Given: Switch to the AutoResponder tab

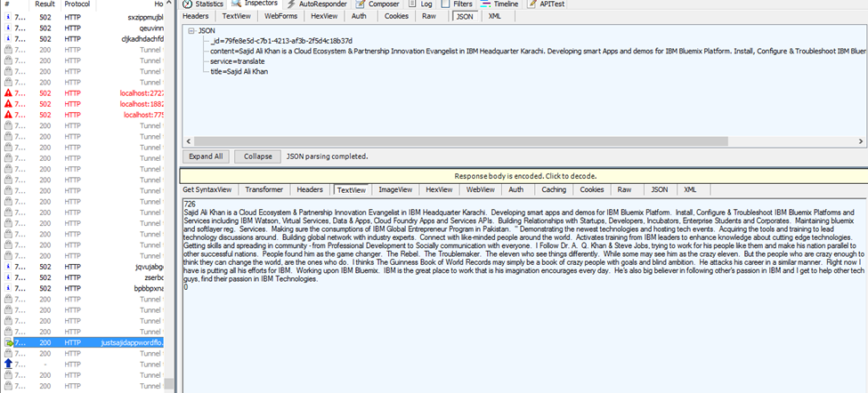Looking at the screenshot, I should click(x=317, y=4).
